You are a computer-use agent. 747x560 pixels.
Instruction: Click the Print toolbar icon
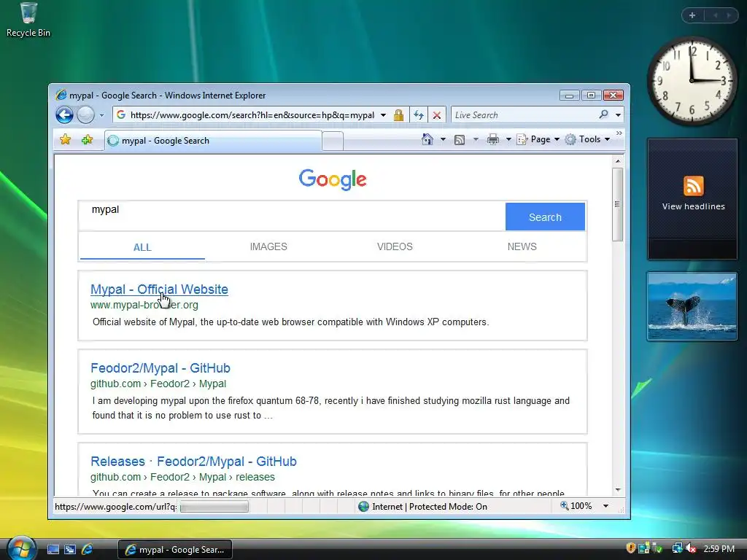click(x=493, y=139)
